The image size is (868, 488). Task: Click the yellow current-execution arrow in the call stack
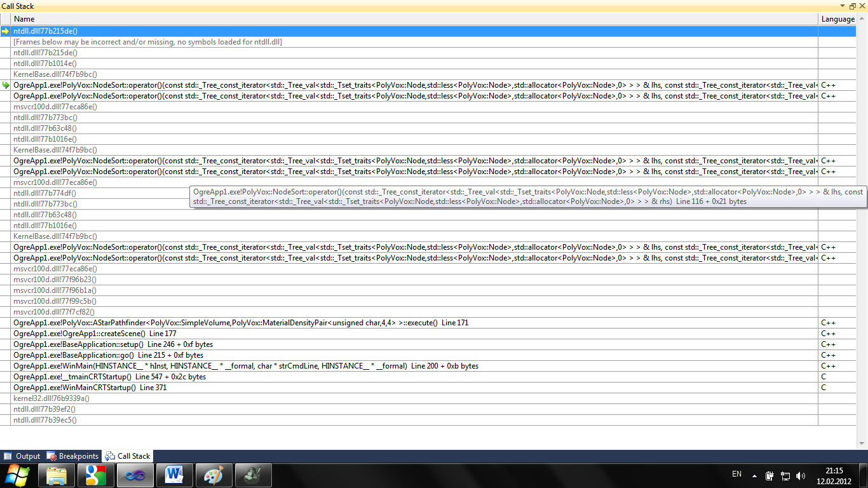pos(4,30)
